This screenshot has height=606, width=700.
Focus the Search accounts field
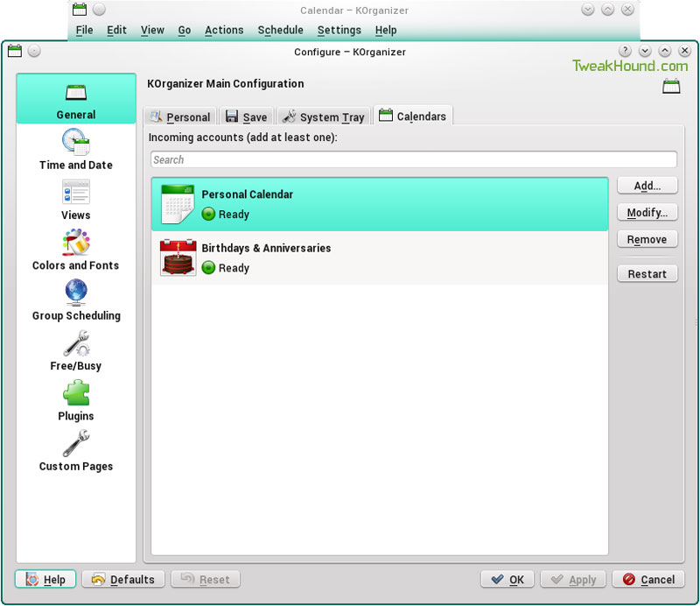pos(414,159)
